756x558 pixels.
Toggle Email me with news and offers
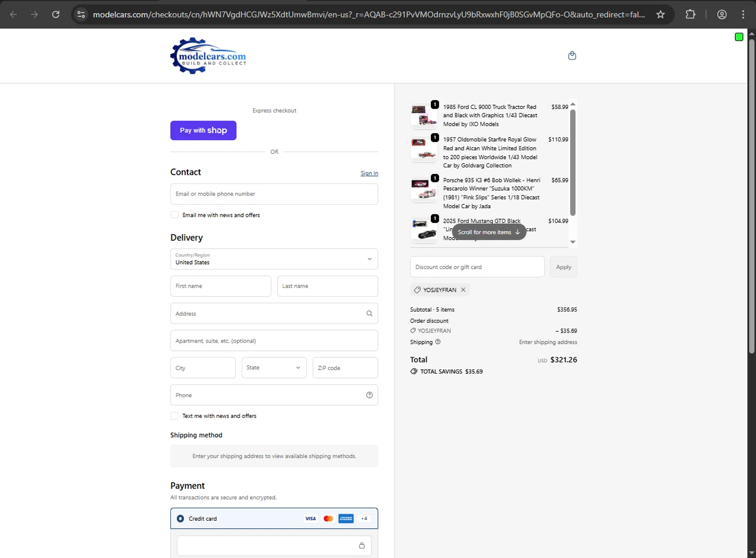(175, 215)
